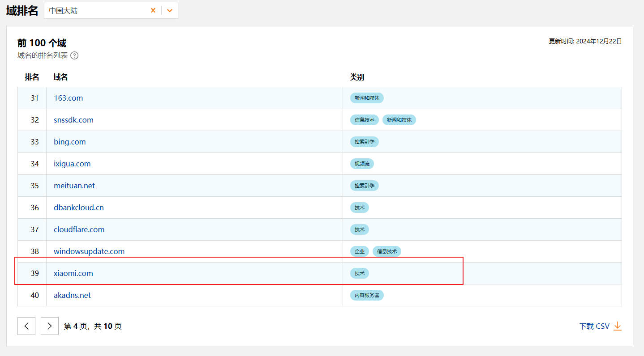Click the 视频流 tag for ixigua.com
Screen dimensions: 644x356
(x=362, y=164)
